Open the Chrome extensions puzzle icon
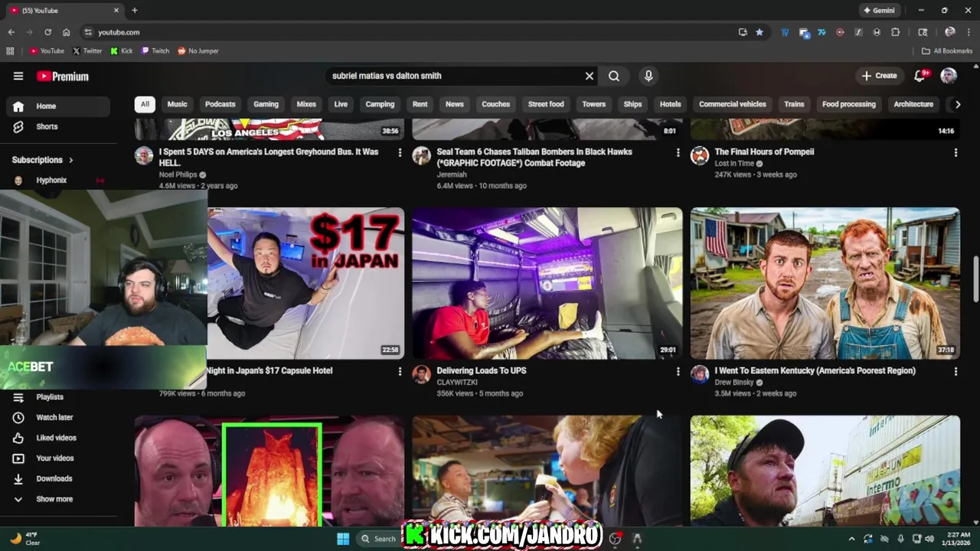 [896, 32]
